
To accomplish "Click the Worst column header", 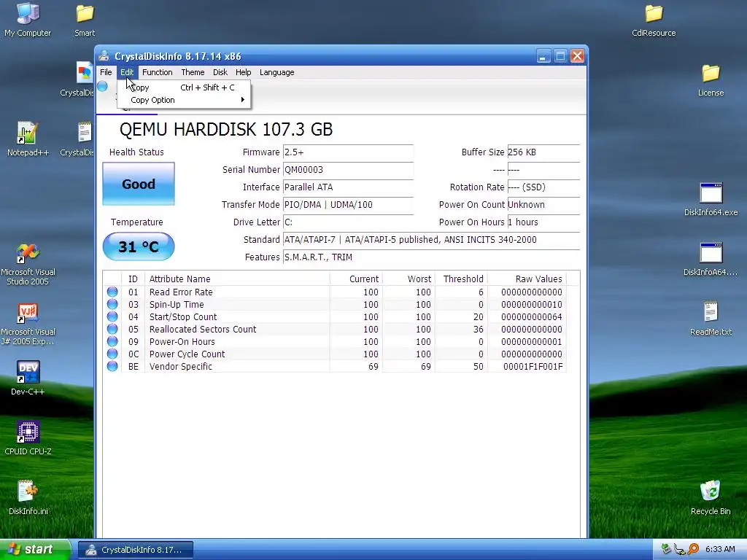I will (409, 279).
